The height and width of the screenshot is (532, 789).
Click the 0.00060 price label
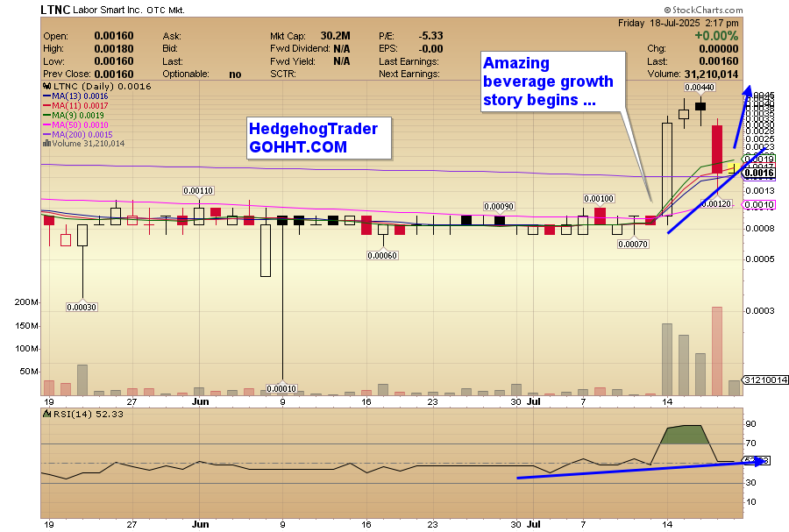382,255
